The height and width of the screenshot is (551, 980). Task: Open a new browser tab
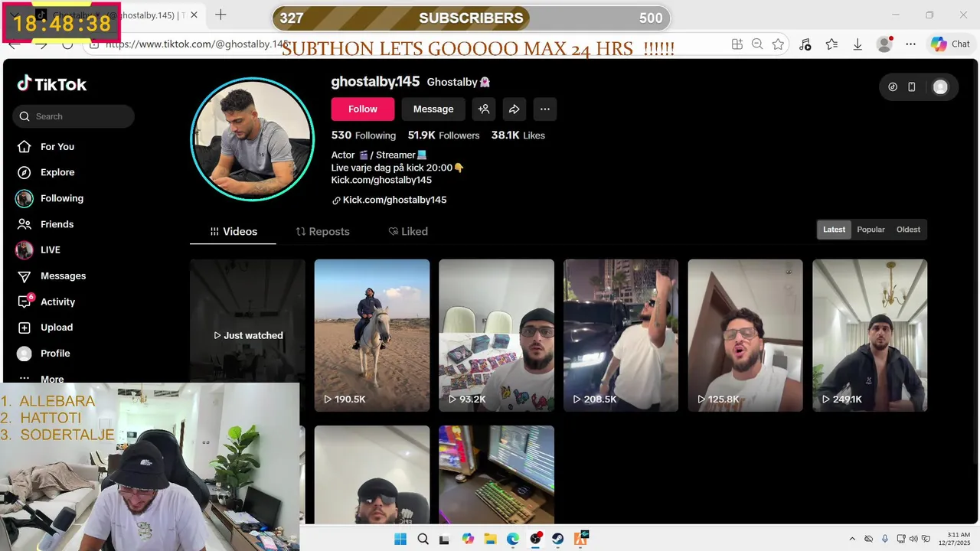pos(220,15)
